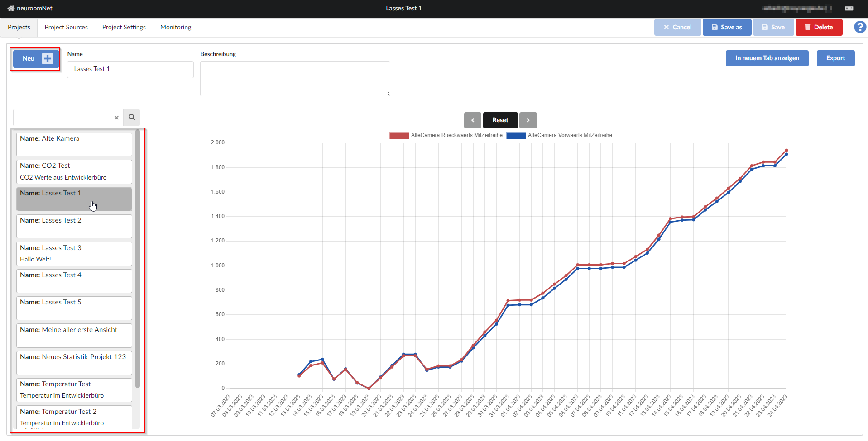The height and width of the screenshot is (441, 868).
Task: Click the neuroomNet home icon
Action: tap(11, 9)
